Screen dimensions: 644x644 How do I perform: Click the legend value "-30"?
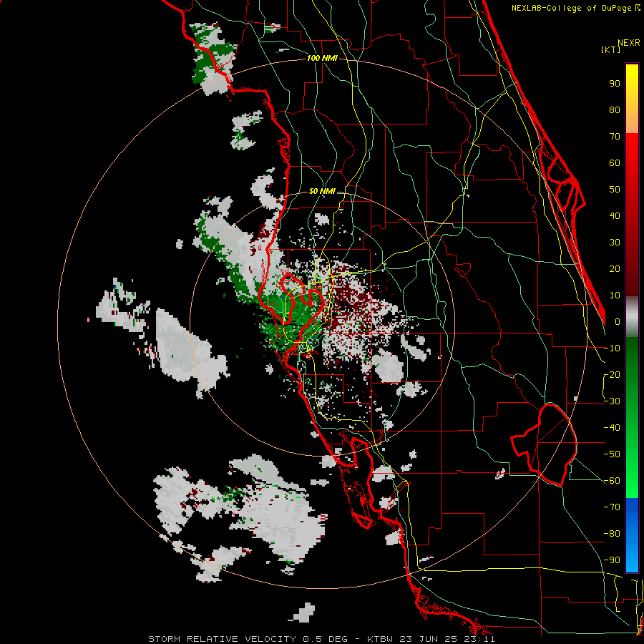click(612, 401)
